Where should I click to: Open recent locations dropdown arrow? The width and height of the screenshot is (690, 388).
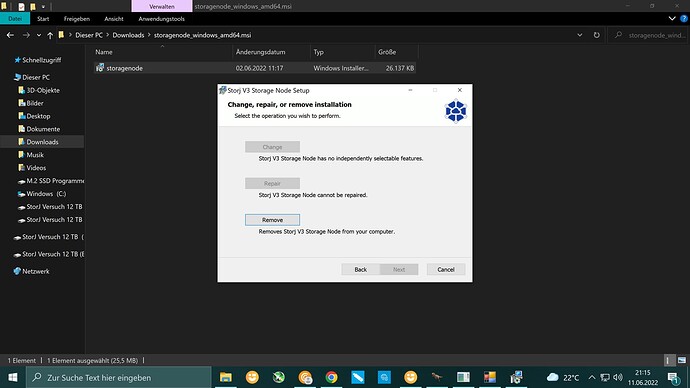tap(39, 35)
